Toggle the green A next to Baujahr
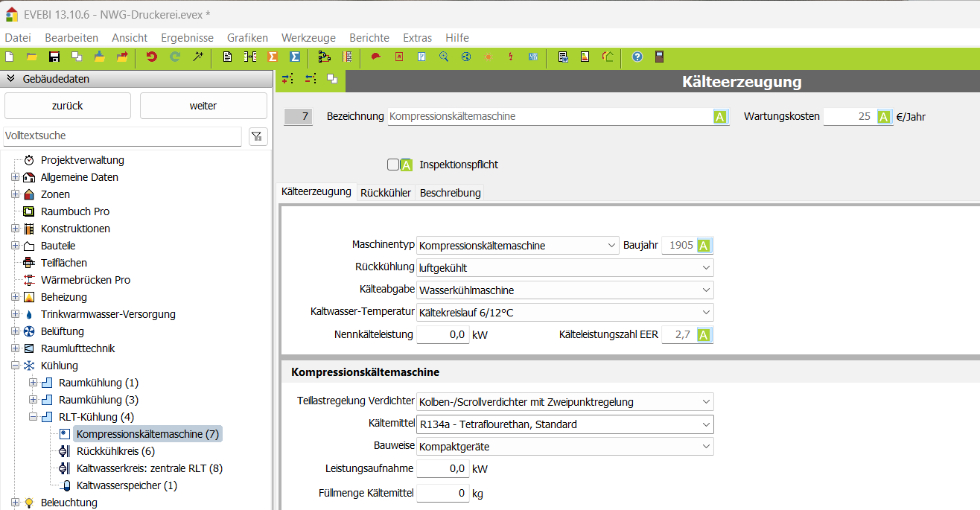980x510 pixels. click(x=704, y=246)
